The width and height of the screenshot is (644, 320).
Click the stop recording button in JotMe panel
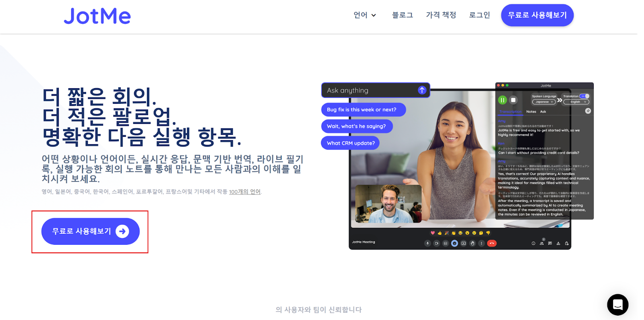pyautogui.click(x=513, y=100)
